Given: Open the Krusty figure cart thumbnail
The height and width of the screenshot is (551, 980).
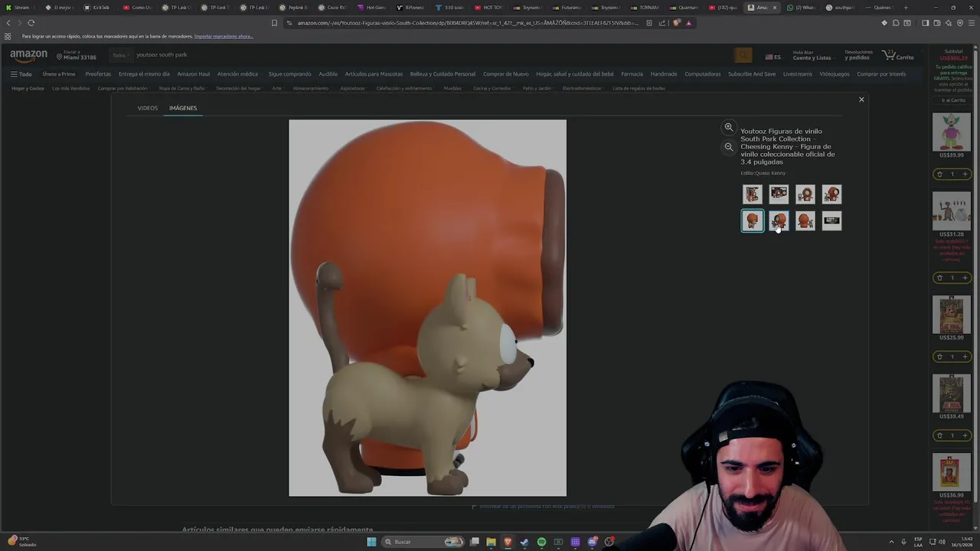Looking at the screenshot, I should pos(952,132).
